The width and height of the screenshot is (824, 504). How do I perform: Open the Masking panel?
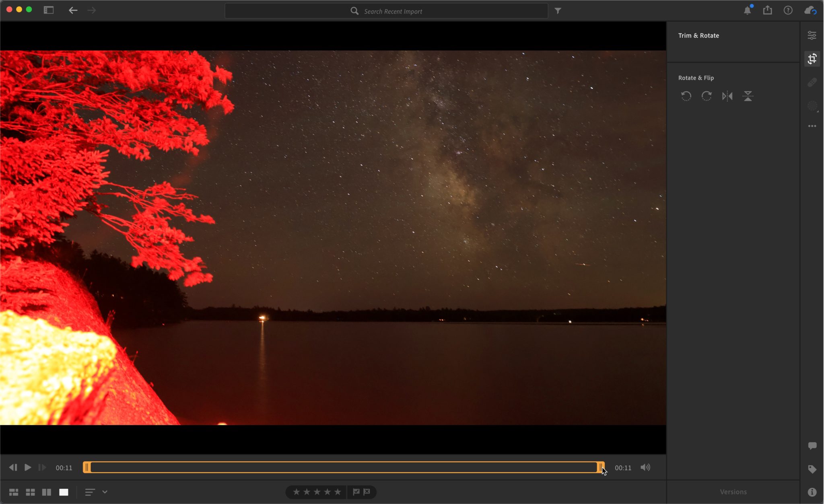(x=813, y=106)
